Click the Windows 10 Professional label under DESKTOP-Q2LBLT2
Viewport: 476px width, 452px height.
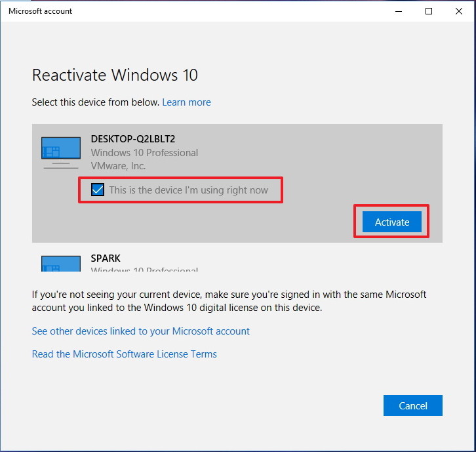144,152
